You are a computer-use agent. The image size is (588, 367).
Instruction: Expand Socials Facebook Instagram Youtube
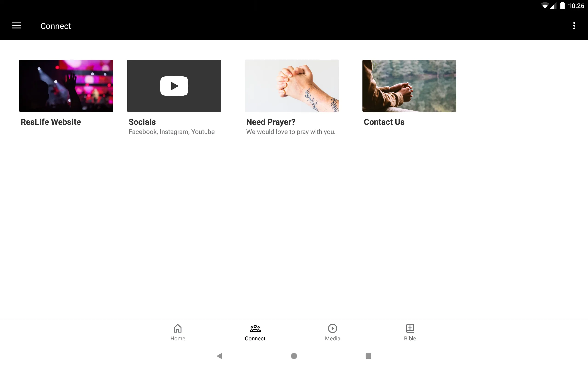click(174, 97)
